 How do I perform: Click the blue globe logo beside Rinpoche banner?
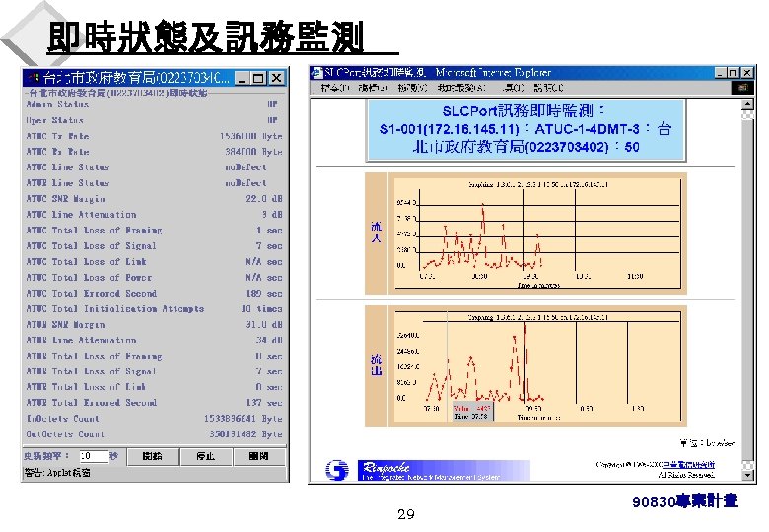tap(337, 470)
